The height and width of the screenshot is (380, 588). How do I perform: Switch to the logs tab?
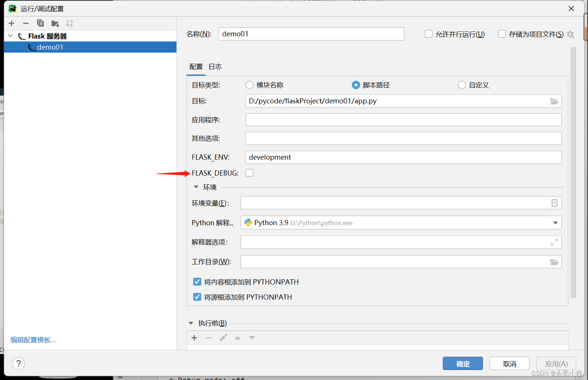[x=215, y=67]
